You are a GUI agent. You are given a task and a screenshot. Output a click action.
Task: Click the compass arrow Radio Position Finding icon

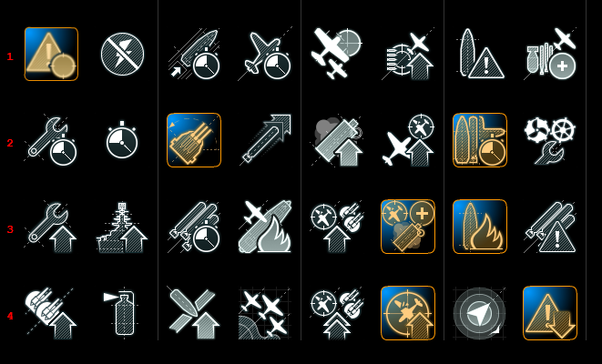pyautogui.click(x=479, y=313)
